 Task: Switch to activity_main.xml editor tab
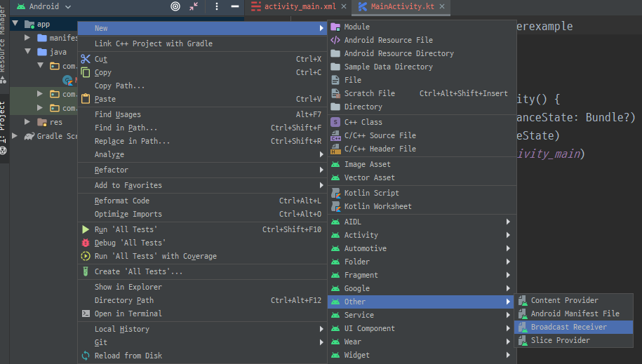click(x=300, y=6)
